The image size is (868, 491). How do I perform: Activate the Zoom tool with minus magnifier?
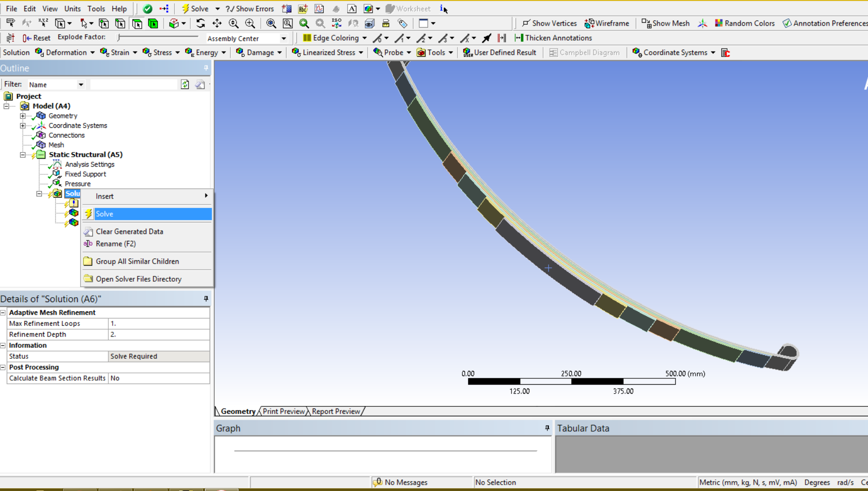pos(233,23)
